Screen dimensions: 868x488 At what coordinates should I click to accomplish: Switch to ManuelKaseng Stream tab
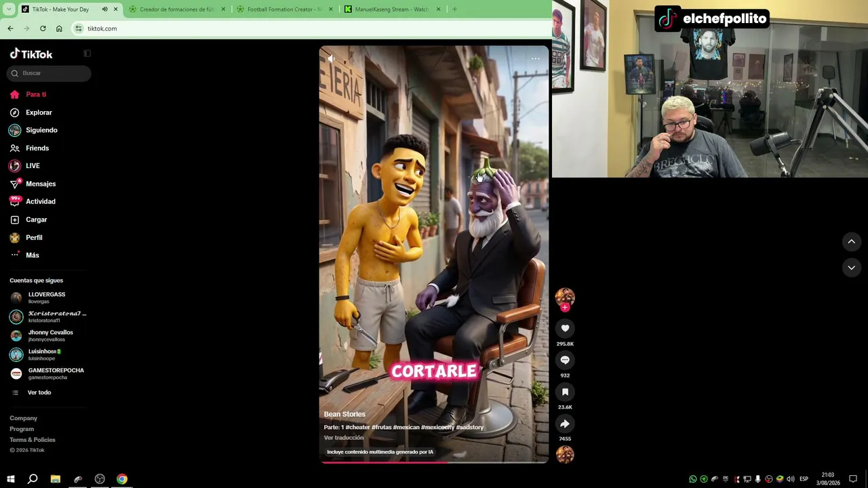392,9
